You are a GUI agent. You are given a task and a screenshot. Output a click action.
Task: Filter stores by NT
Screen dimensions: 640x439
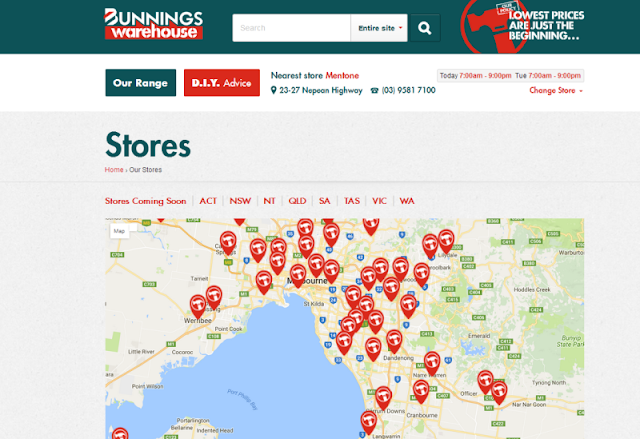pyautogui.click(x=269, y=201)
